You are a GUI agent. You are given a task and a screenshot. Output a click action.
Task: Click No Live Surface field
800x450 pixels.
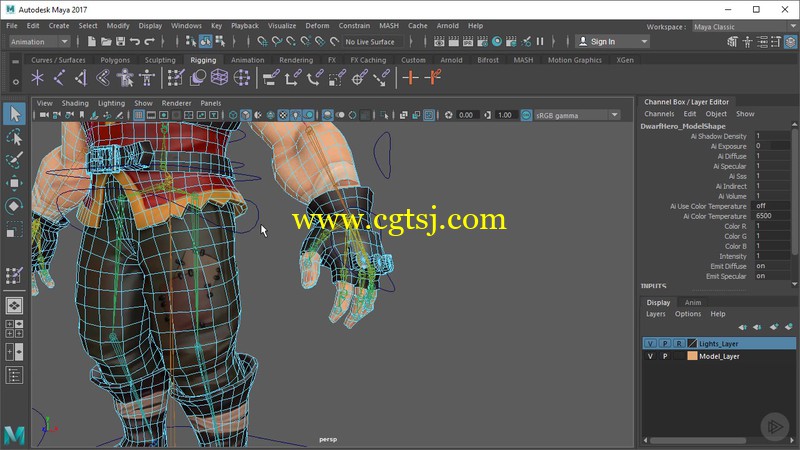[x=372, y=42]
